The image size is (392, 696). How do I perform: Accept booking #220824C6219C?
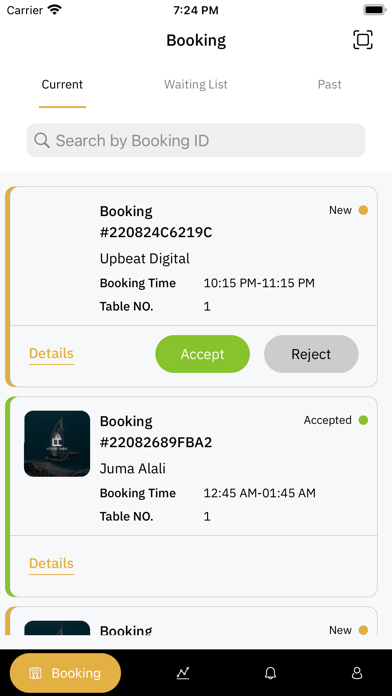[x=202, y=354]
